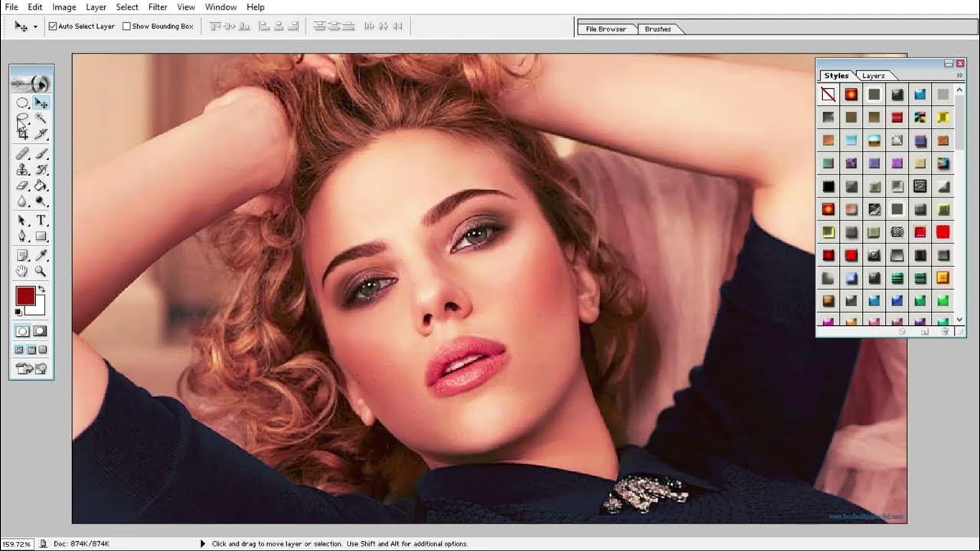Switch to Standard edit mode
980x551 pixels.
(22, 331)
